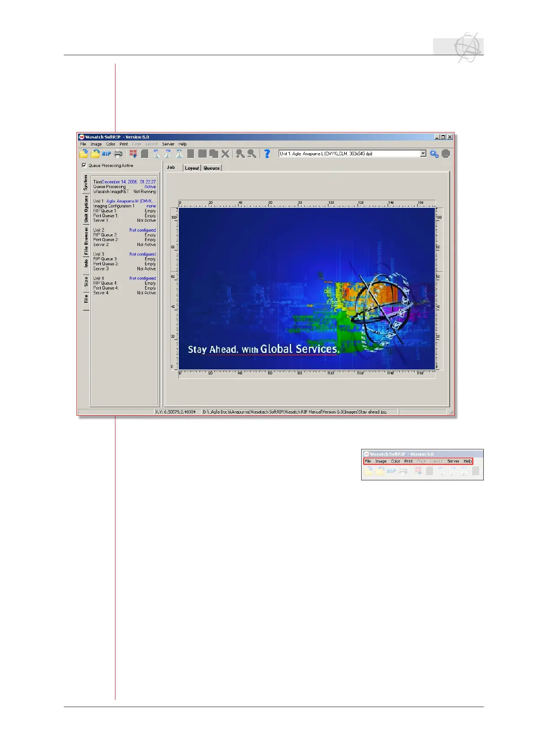Viewport: 535px width, 756px height.
Task: Toggle the Queue Processing Active checkbox
Action: tap(84, 165)
